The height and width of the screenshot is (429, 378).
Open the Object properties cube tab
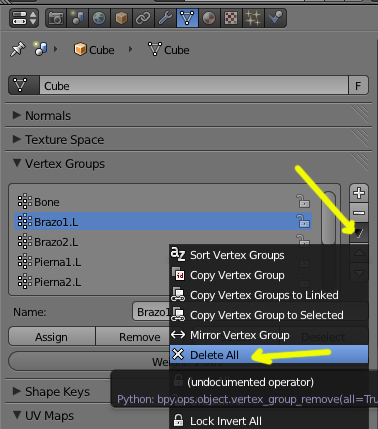(x=121, y=18)
